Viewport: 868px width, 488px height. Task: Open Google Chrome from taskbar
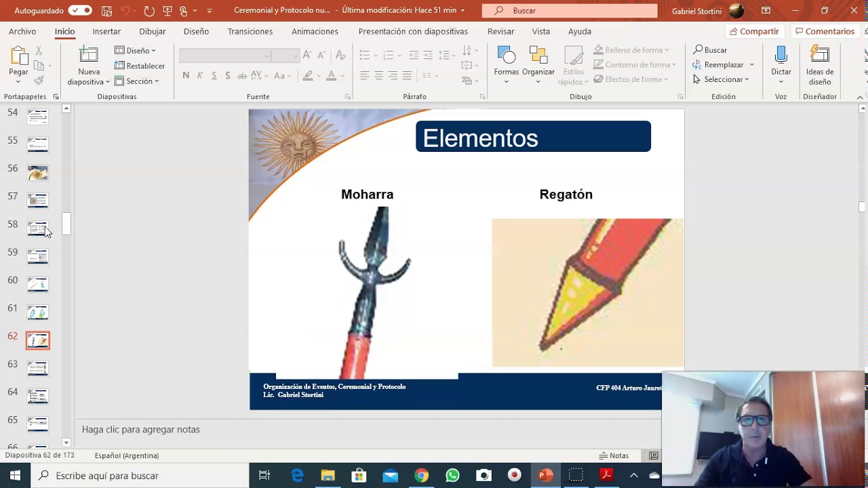coord(421,476)
